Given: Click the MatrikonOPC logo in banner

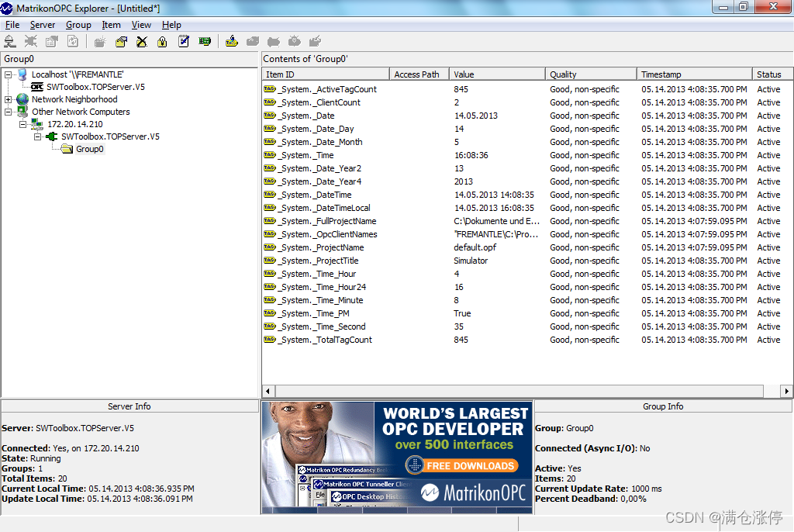Looking at the screenshot, I should 473,492.
